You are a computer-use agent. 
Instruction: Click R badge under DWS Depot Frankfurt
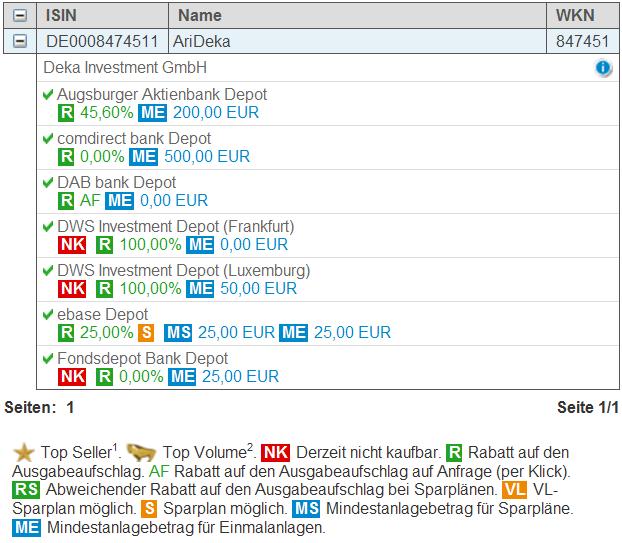105,245
